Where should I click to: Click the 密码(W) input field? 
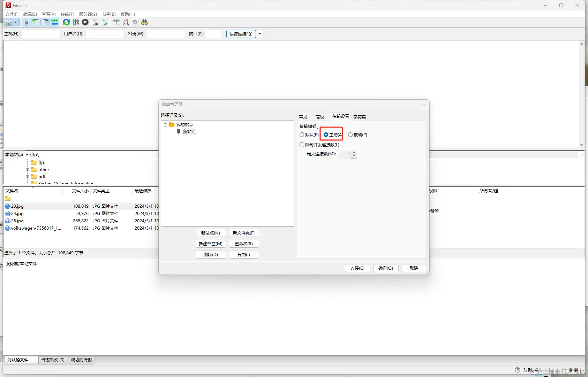tap(166, 34)
